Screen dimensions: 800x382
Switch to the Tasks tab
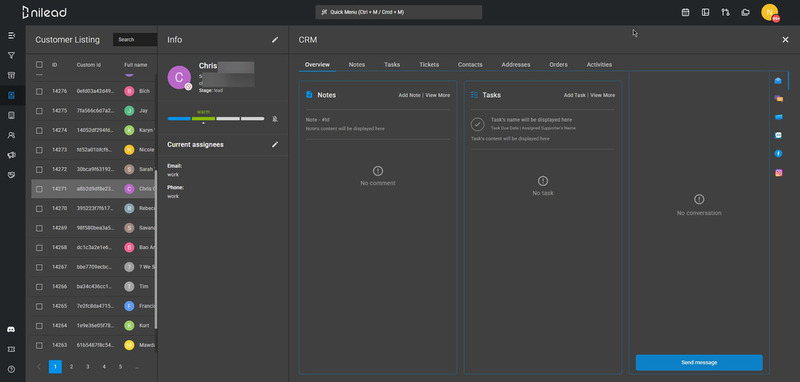tap(392, 65)
